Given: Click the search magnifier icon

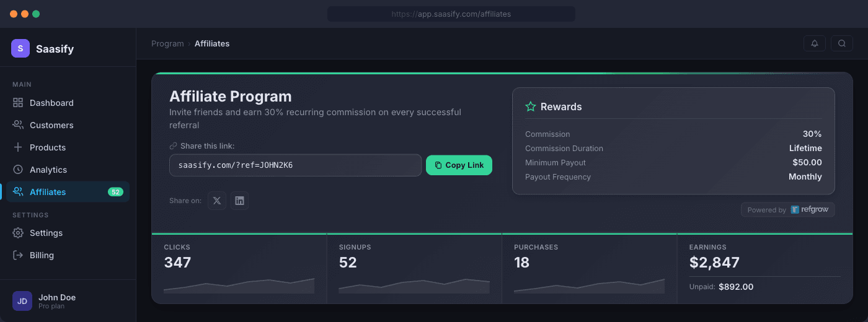Looking at the screenshot, I should [842, 43].
